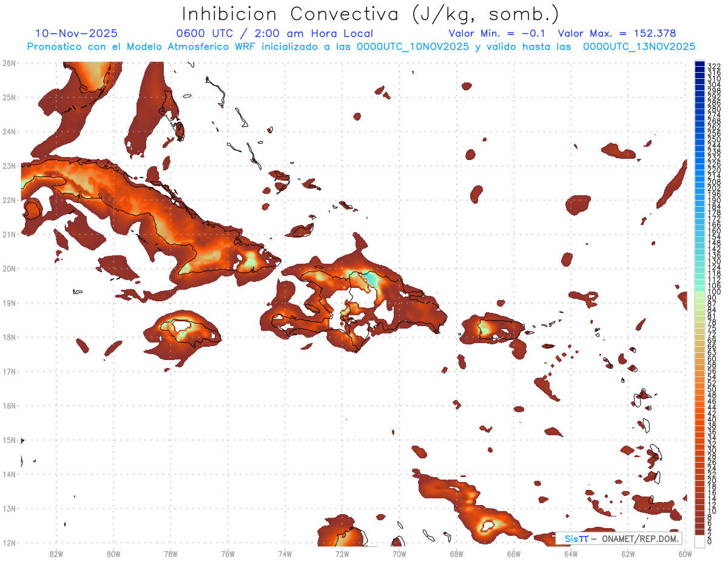
Task: Click the "74W" longitude label
Action: (285, 554)
